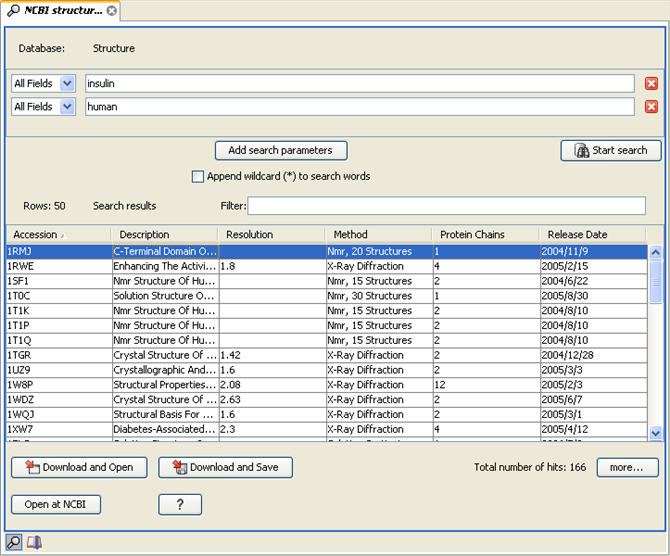
Task: Select the 1WDZ accession cell
Action: pos(59,400)
